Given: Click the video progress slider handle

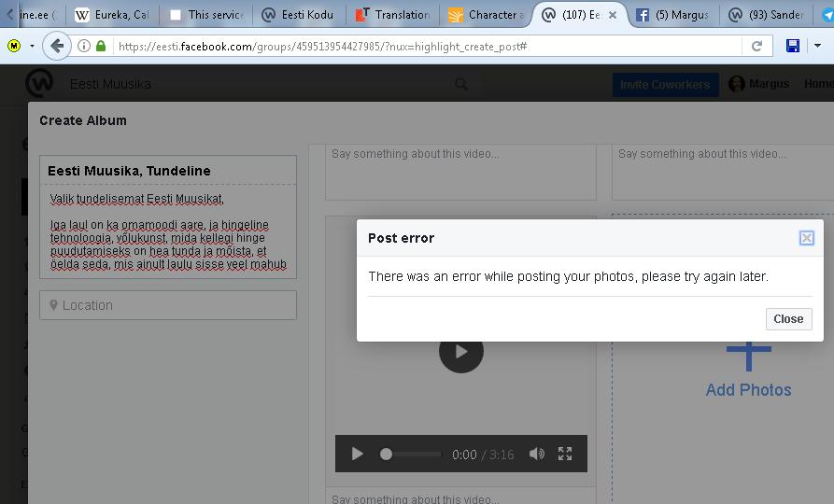Looking at the screenshot, I should click(x=386, y=455).
